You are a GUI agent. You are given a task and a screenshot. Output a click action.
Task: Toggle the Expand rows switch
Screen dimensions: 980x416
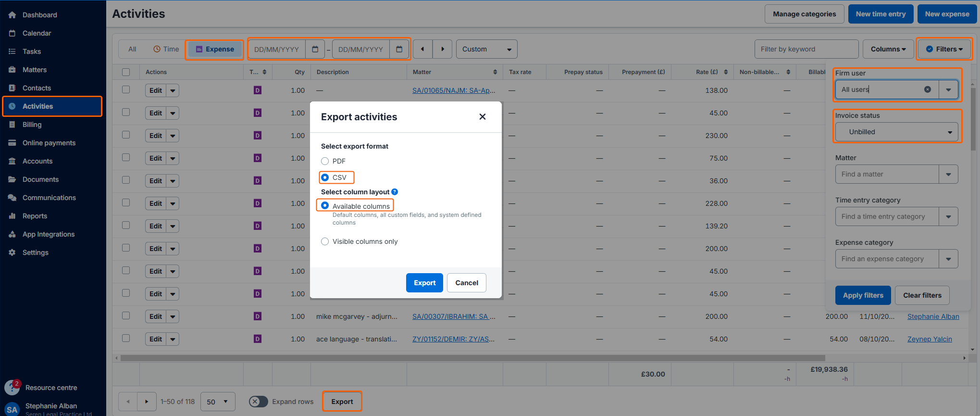tap(259, 402)
